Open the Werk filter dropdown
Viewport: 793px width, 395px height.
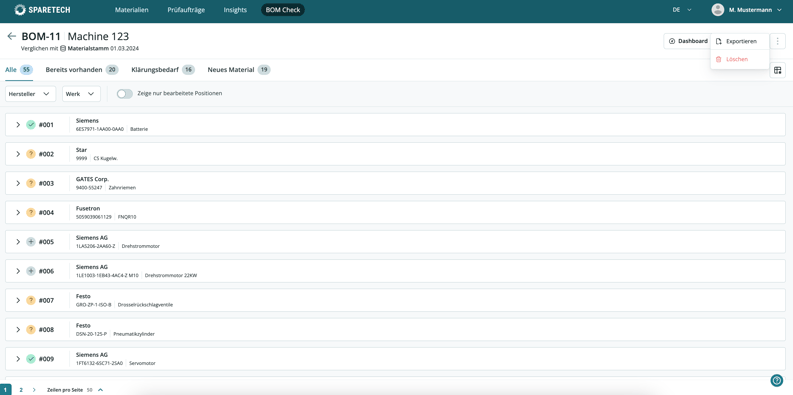tap(81, 94)
